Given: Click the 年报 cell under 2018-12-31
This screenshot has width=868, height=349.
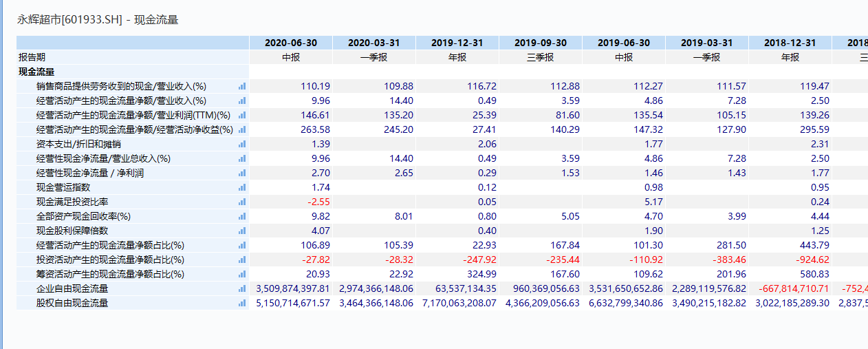Looking at the screenshot, I should 790,57.
